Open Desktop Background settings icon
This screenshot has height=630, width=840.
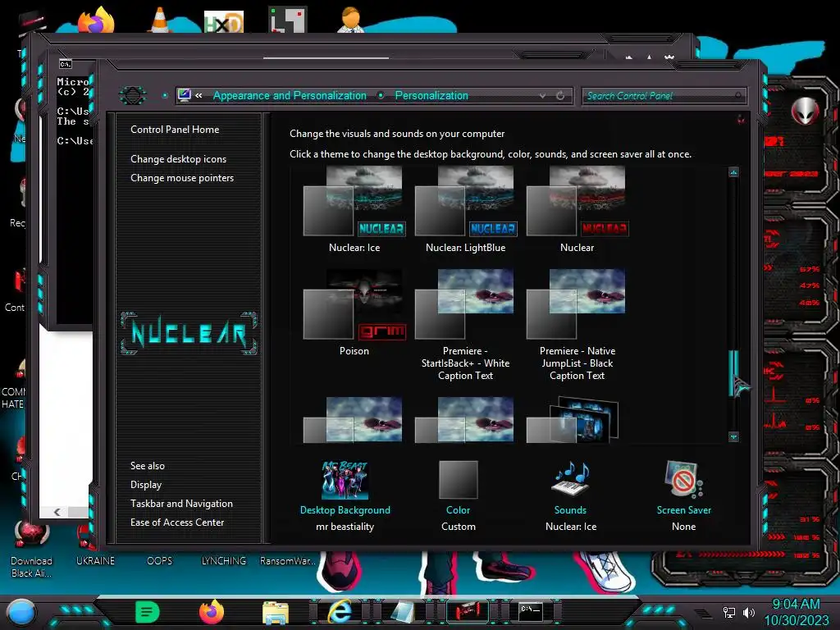[x=345, y=480]
